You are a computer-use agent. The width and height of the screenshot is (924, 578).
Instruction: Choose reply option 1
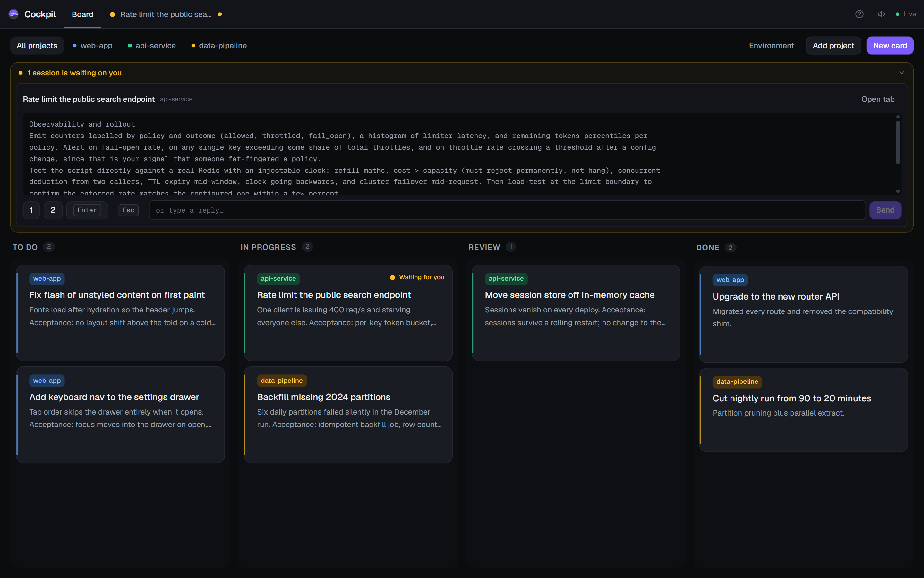click(x=31, y=210)
